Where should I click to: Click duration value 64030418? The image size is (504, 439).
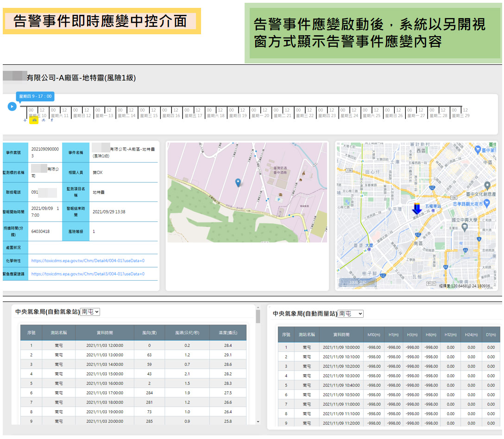40,232
